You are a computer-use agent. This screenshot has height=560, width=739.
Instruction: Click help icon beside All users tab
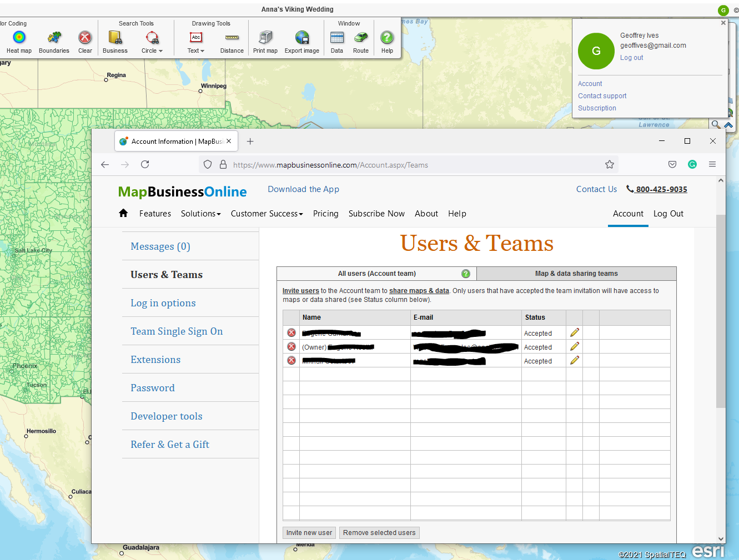[466, 274]
